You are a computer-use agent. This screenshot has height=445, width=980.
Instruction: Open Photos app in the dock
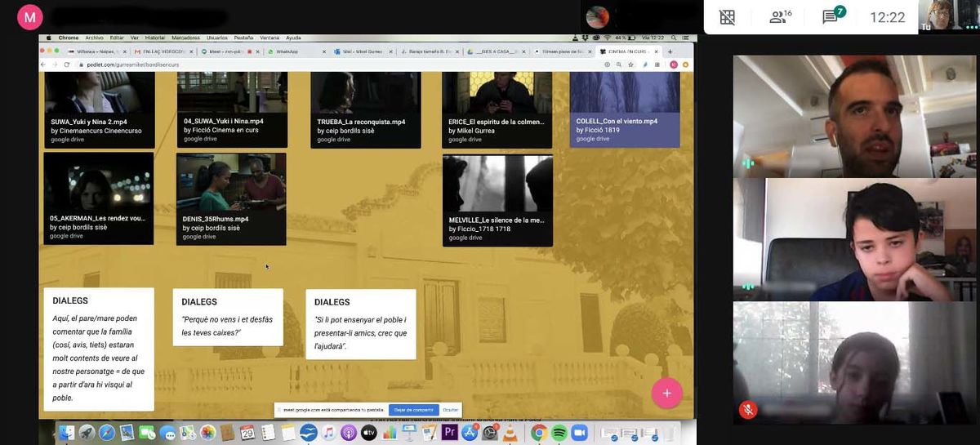pos(207,432)
